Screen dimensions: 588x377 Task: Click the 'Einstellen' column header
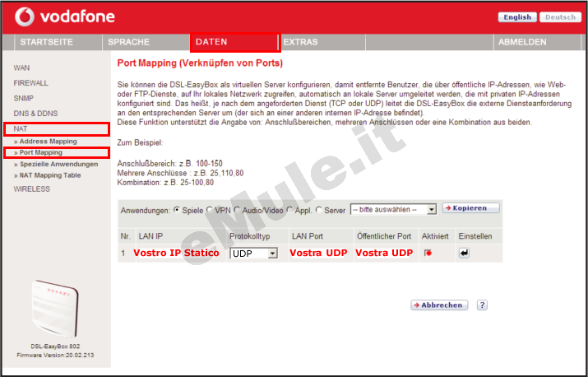coord(475,236)
